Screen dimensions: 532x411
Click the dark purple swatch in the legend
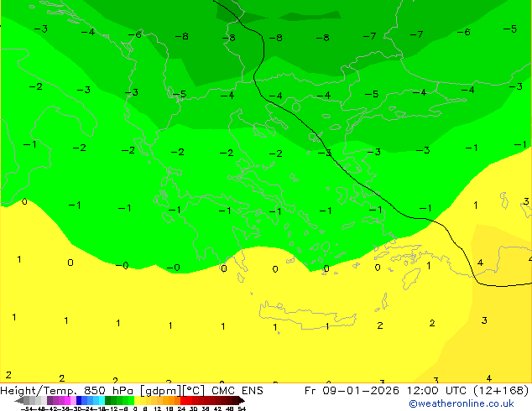click(x=50, y=400)
